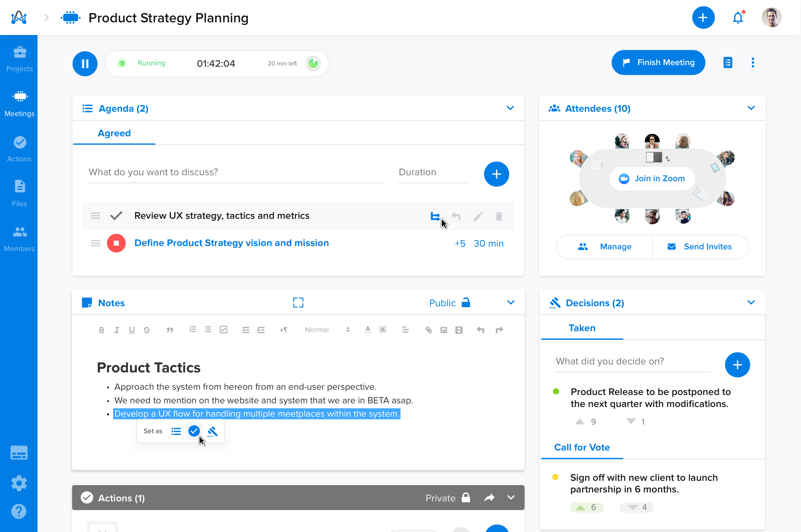Edit the Review UX strategy agenda item

478,216
